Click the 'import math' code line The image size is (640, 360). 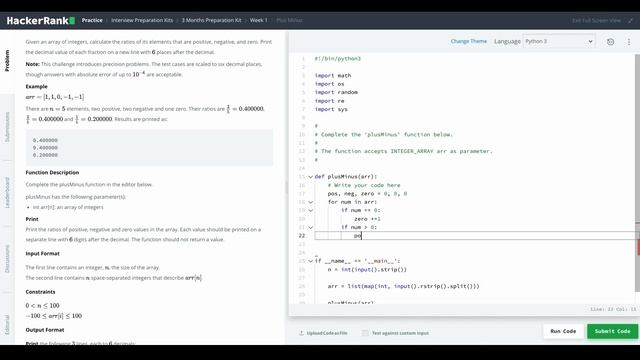click(x=333, y=76)
